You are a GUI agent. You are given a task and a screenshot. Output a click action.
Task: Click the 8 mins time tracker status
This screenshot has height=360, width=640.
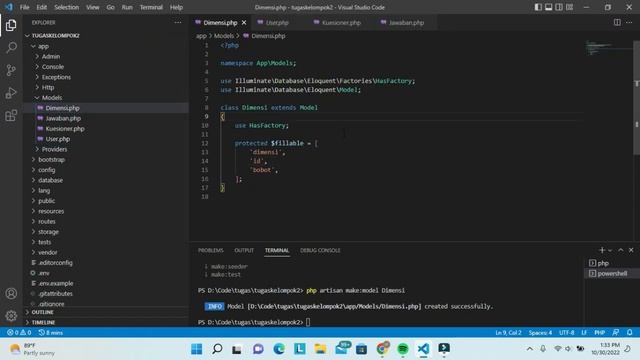pyautogui.click(x=51, y=333)
